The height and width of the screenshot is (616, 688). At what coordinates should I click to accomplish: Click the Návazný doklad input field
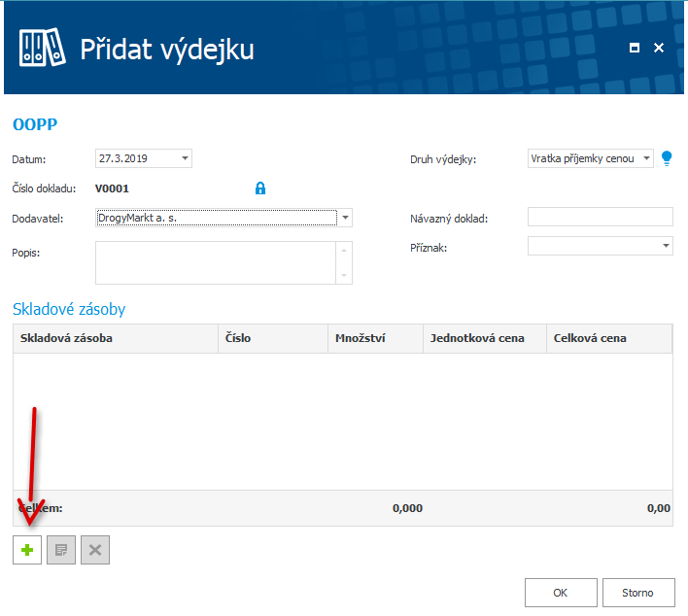[x=601, y=217]
